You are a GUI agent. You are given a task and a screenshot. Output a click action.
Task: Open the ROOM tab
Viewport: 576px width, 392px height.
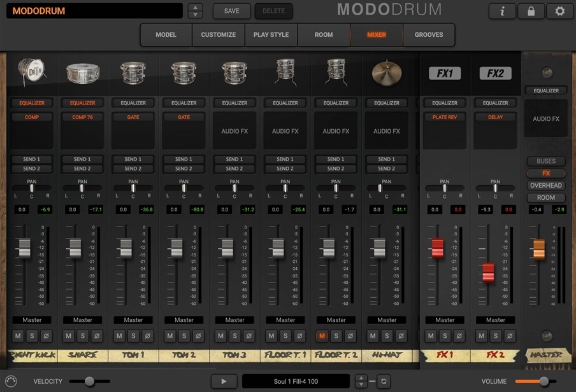click(324, 34)
